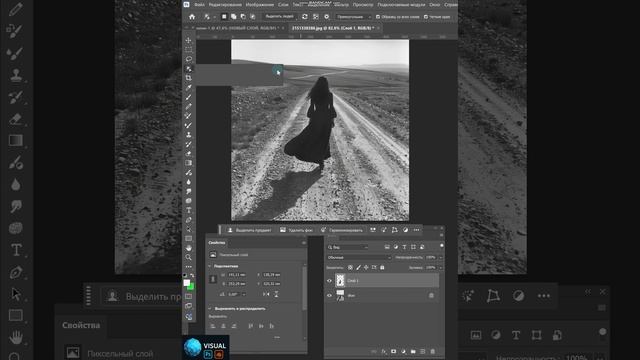Hide the Фон background layer
This screenshot has height=360, width=640.
329,296
